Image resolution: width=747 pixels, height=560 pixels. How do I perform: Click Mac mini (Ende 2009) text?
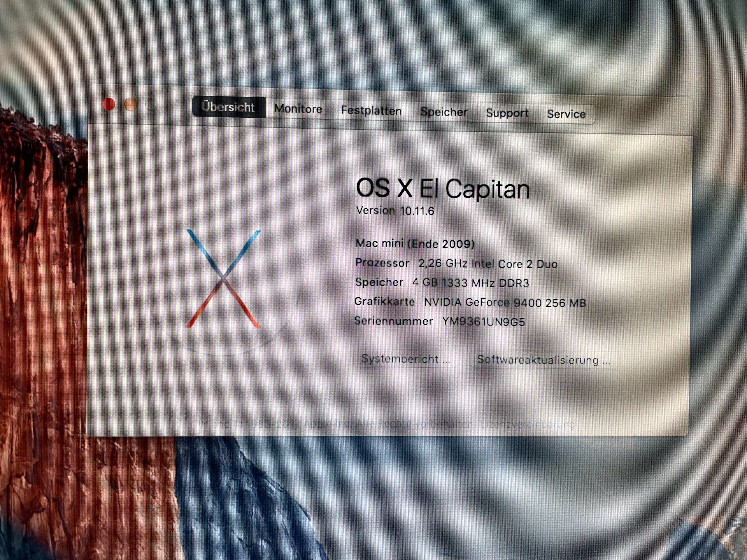(x=415, y=243)
